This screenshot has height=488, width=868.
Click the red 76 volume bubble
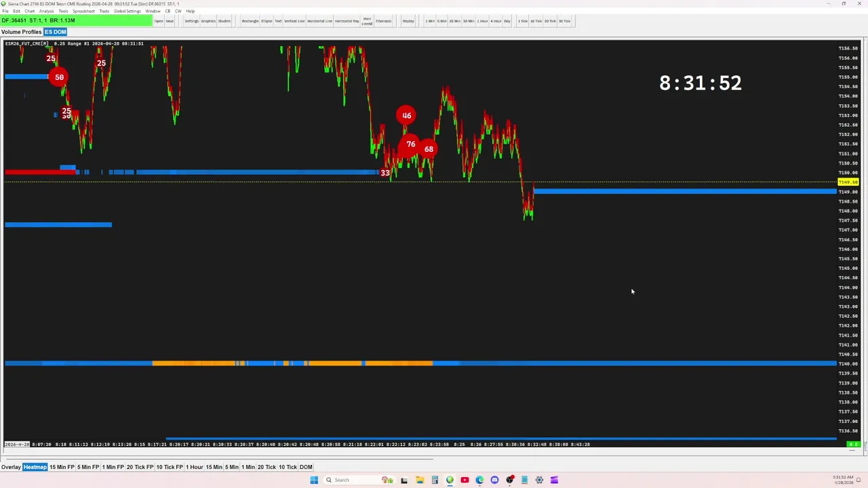tap(410, 144)
